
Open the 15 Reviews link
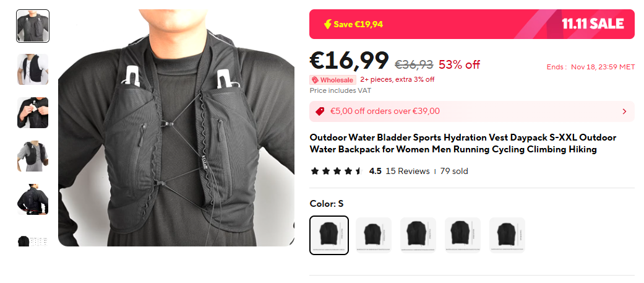408,171
